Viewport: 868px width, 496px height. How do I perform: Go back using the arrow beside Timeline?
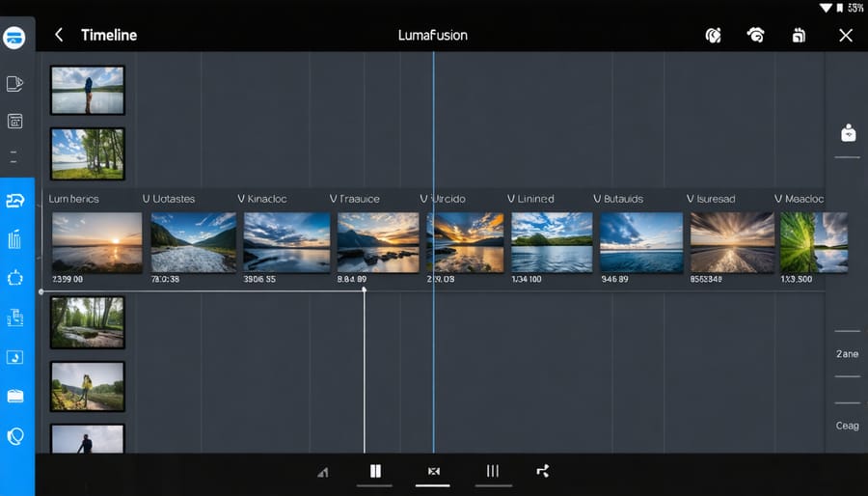59,35
